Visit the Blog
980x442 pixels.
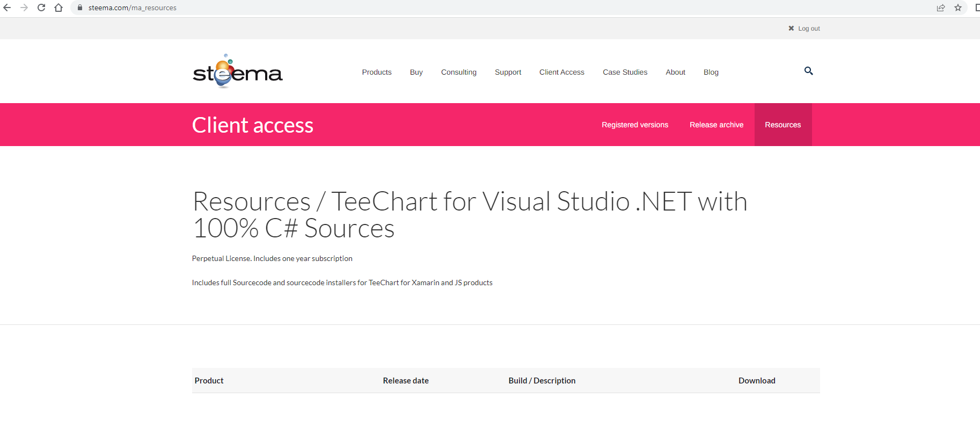tap(711, 72)
